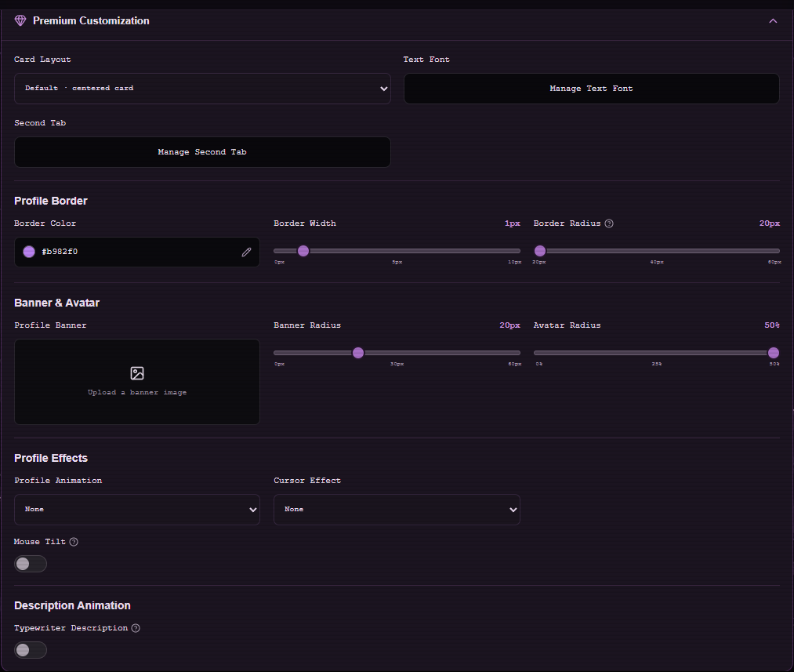Click the Description Animation heading
The image size is (794, 672).
pyautogui.click(x=72, y=605)
